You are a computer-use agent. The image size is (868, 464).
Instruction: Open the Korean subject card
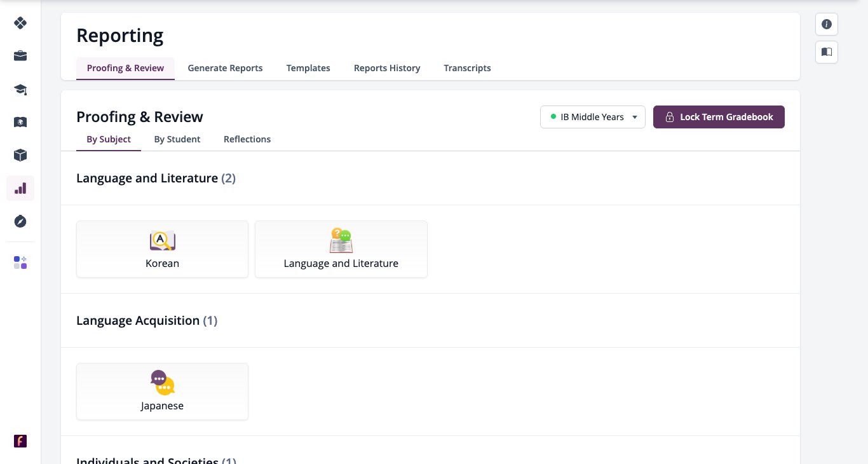(162, 249)
